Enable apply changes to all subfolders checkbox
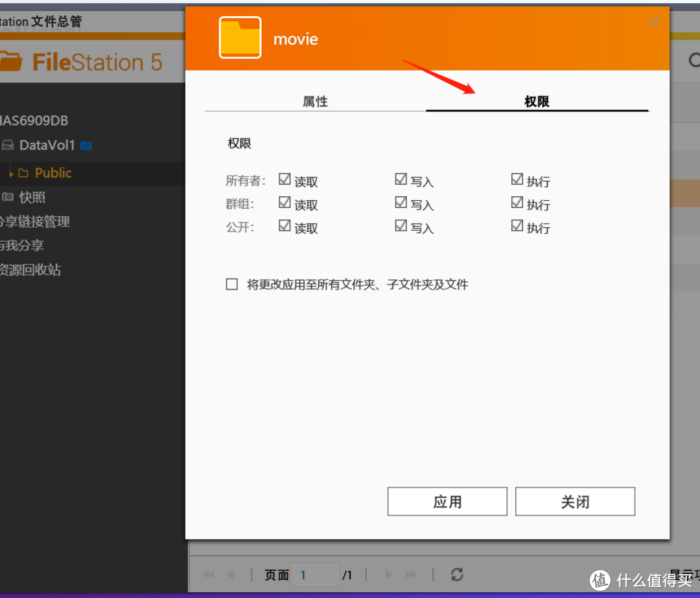700x598 pixels. tap(232, 284)
